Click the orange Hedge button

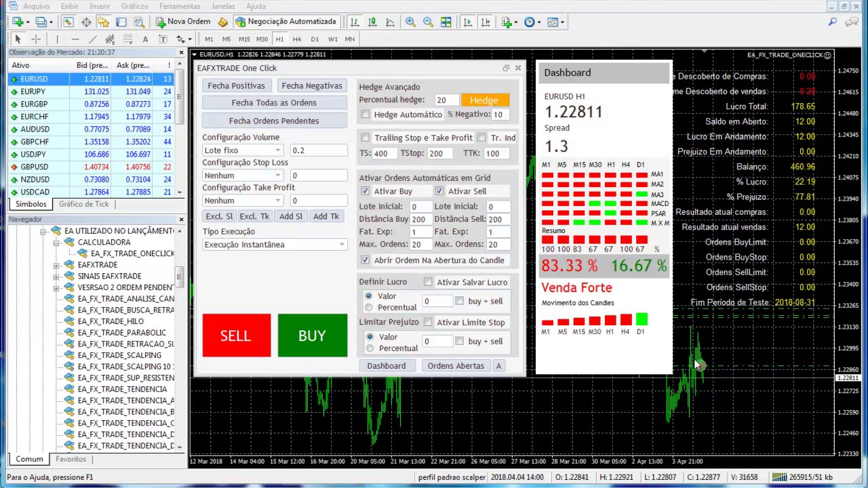pyautogui.click(x=484, y=100)
